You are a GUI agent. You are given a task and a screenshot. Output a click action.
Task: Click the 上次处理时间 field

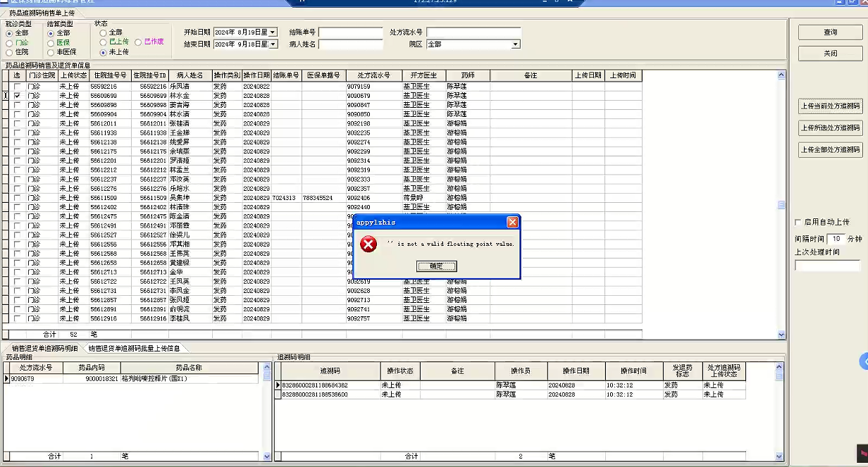[x=827, y=266]
